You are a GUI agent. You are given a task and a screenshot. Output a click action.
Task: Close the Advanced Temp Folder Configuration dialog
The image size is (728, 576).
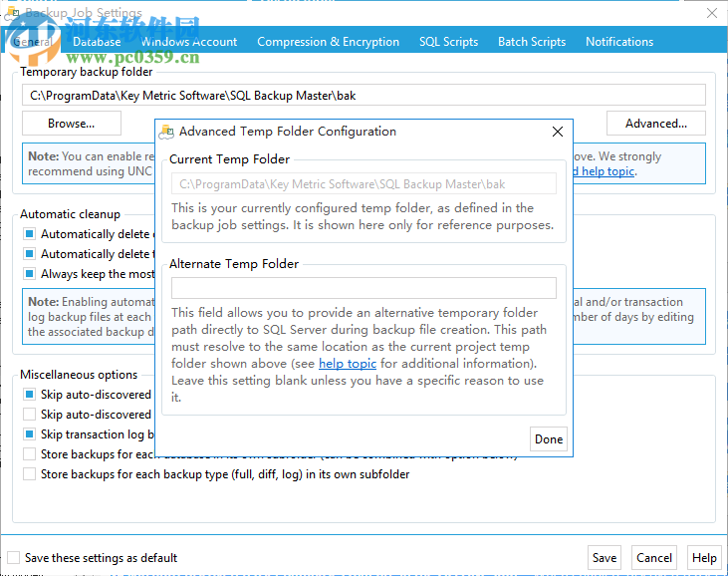point(558,132)
